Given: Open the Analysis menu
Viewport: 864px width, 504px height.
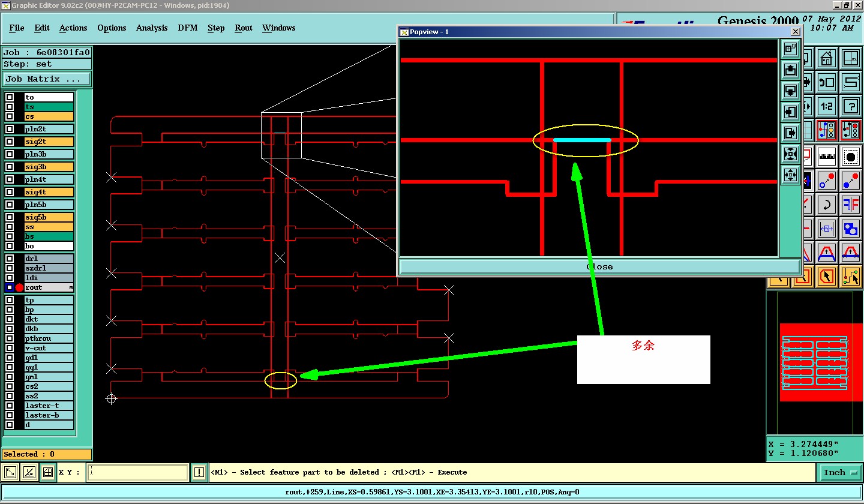Looking at the screenshot, I should 152,28.
